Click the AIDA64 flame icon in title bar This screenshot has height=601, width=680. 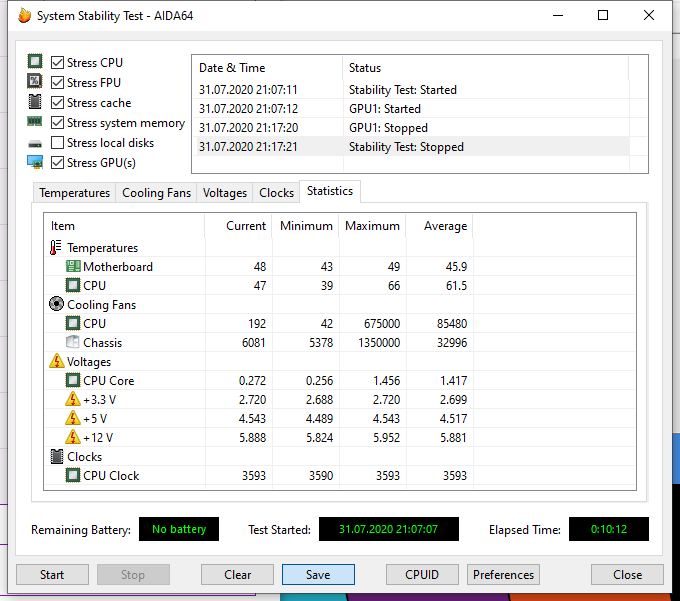coord(25,16)
